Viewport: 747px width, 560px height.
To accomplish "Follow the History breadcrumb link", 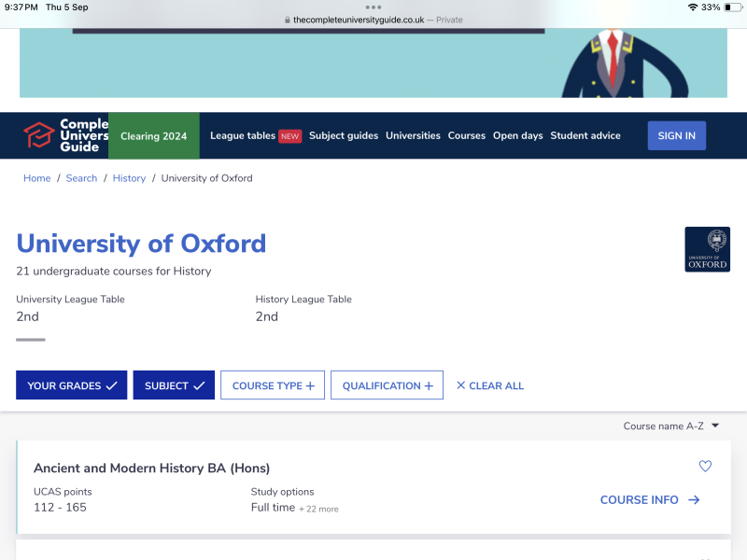I will 129,177.
